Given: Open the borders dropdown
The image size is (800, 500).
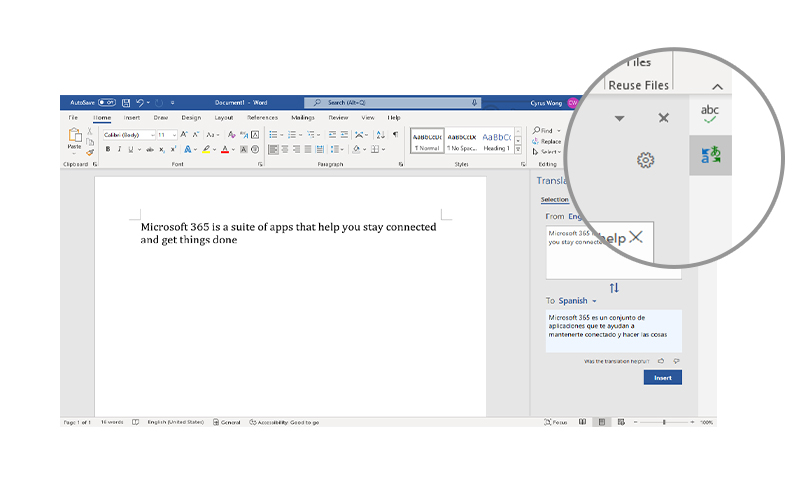Looking at the screenshot, I should pyautogui.click(x=383, y=149).
